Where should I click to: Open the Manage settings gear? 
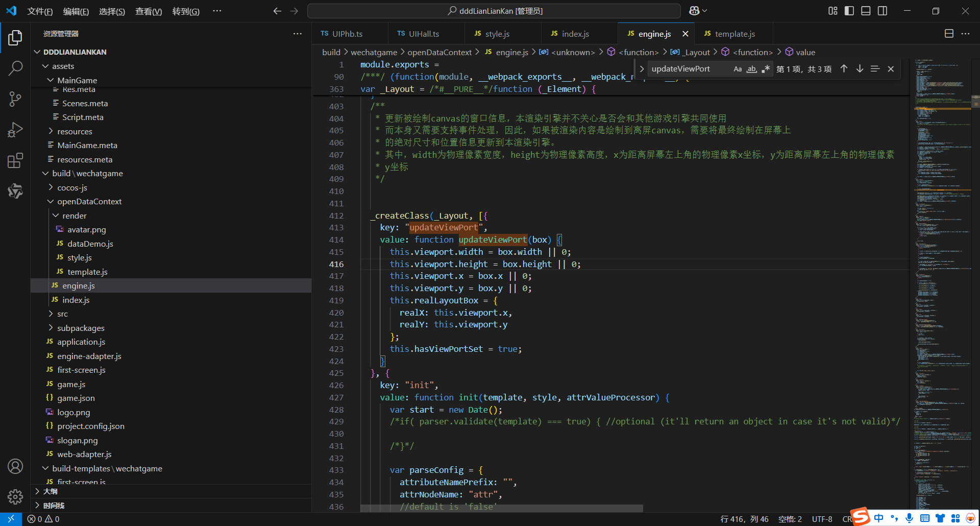pyautogui.click(x=15, y=496)
